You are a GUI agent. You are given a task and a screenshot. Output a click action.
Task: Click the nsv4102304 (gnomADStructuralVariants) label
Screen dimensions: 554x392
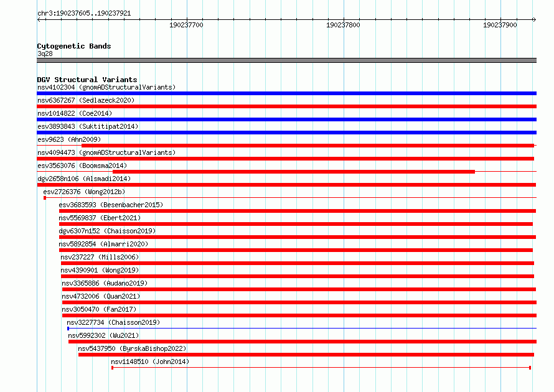106,87
